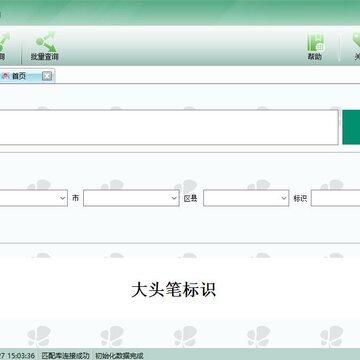The image size is (360, 360).
Task: Select the 大头笔标识 heading text
Action: tap(173, 289)
